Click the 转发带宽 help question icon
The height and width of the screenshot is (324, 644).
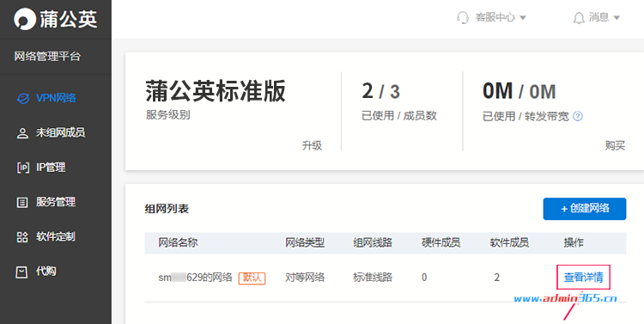(578, 116)
